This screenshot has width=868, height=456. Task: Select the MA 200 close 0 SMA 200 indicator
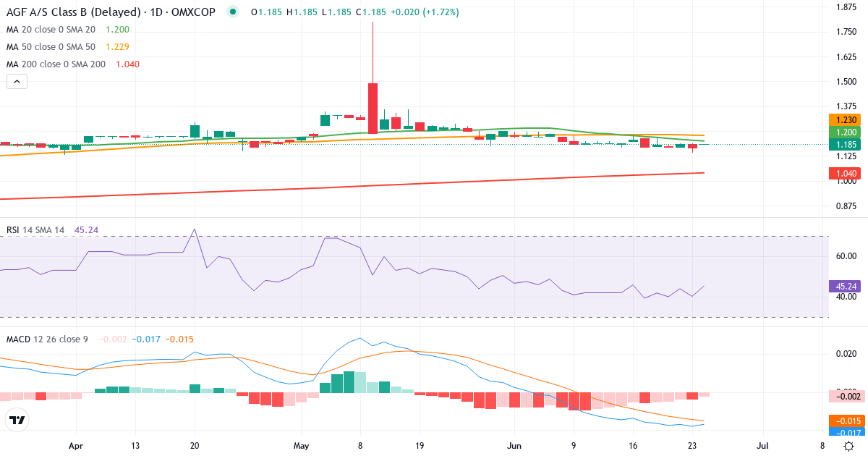[x=56, y=64]
